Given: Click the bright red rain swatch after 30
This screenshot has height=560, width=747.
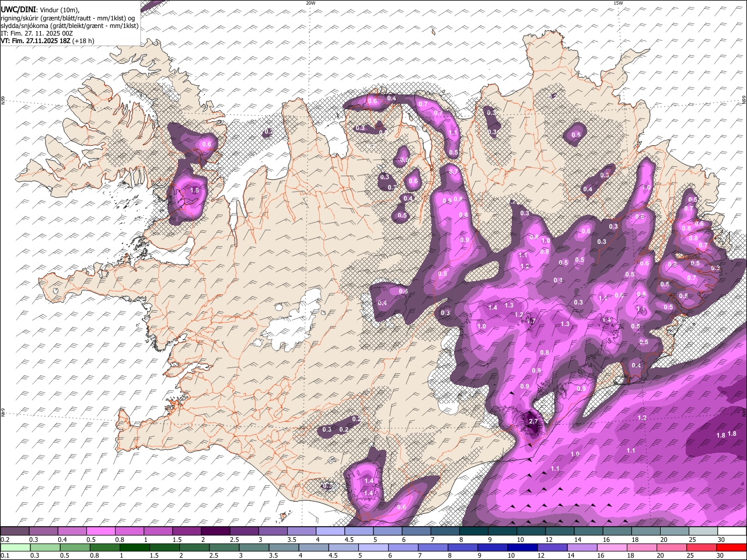Looking at the screenshot, I should pos(731,548).
